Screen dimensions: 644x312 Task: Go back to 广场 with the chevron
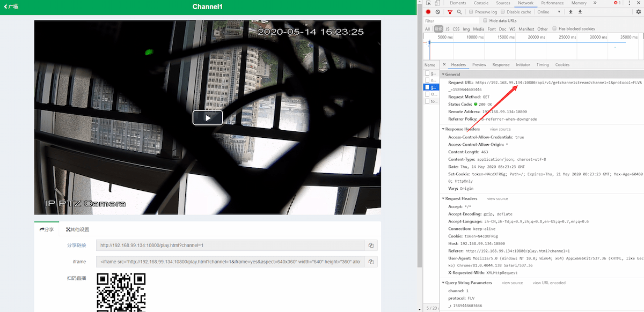coord(11,7)
